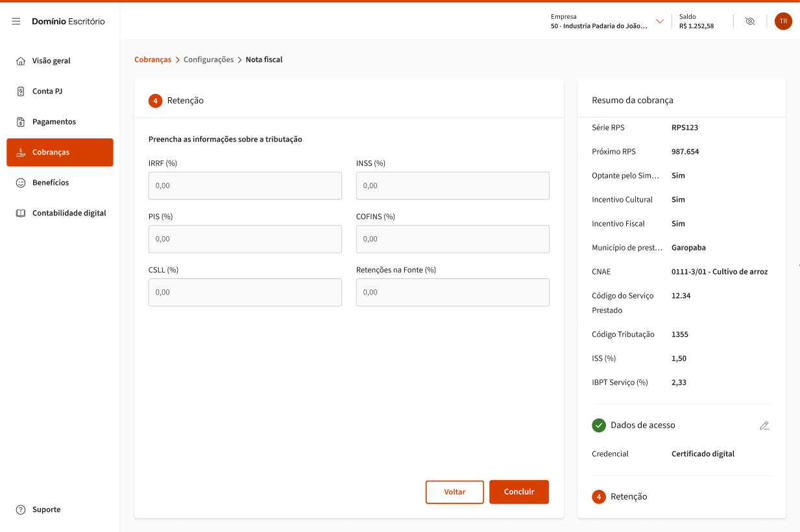This screenshot has height=532, width=800.
Task: Expand the Empresa selector dropdown
Action: coord(660,21)
